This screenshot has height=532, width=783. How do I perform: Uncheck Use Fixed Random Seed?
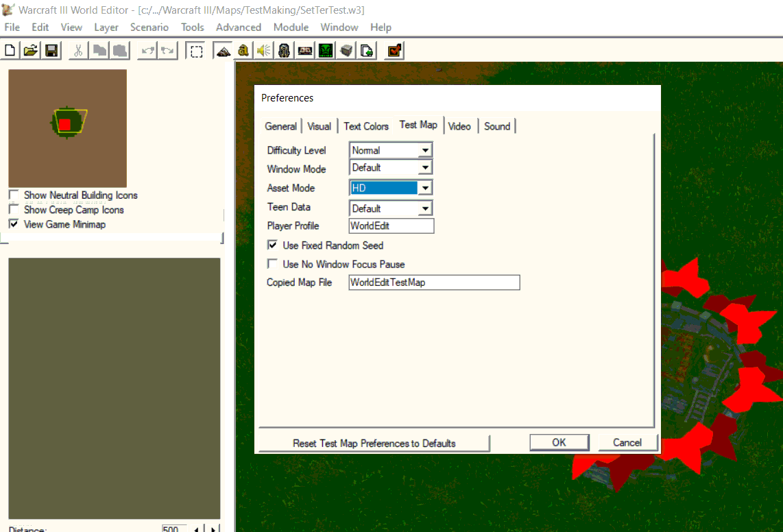(273, 245)
